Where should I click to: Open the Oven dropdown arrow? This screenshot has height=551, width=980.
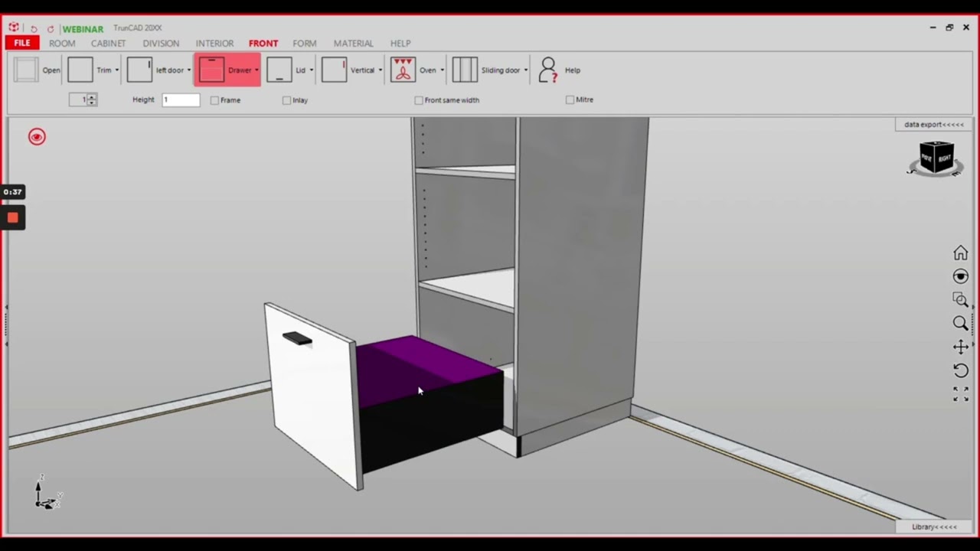coord(442,70)
